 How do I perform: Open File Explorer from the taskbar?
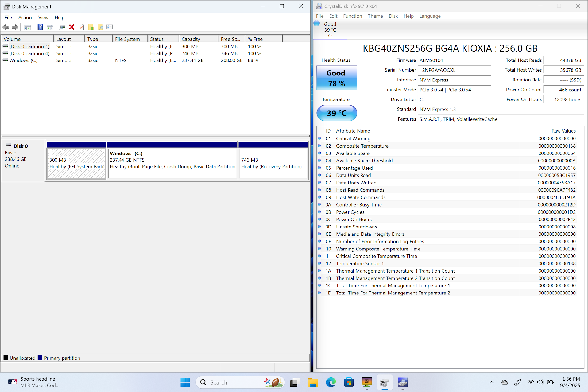tap(312, 382)
